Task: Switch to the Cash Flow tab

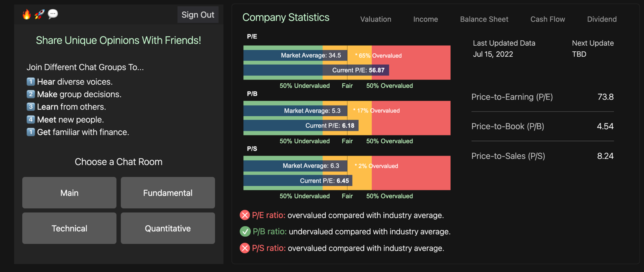Action: tap(547, 19)
